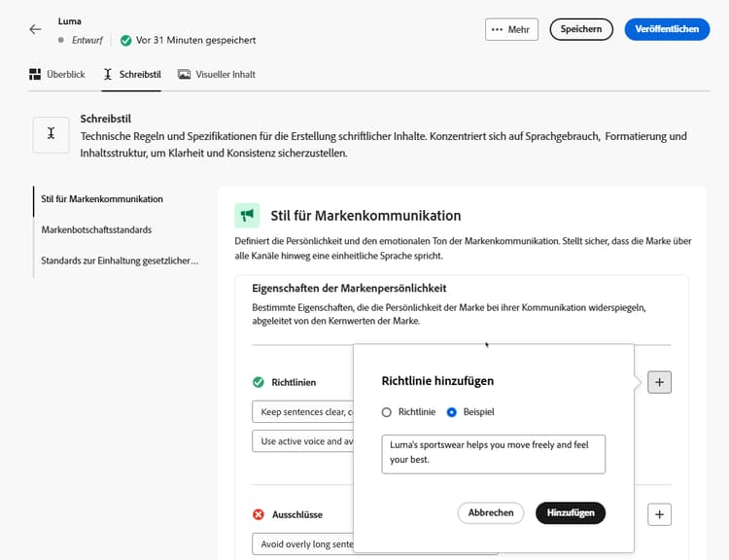The image size is (729, 560).
Task: Confirm with the Hinzufügen button
Action: (x=571, y=512)
